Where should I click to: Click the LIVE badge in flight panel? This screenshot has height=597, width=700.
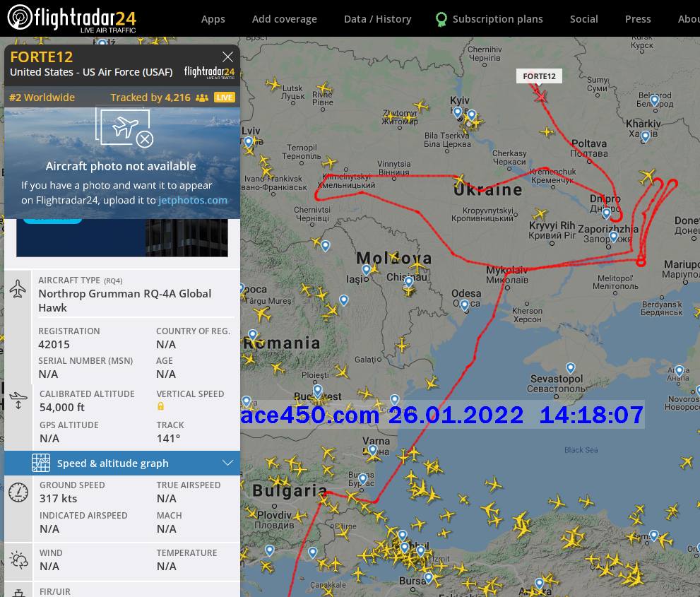[225, 97]
